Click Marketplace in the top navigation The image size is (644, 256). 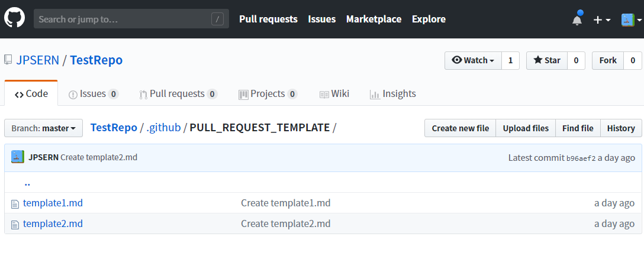click(x=373, y=19)
